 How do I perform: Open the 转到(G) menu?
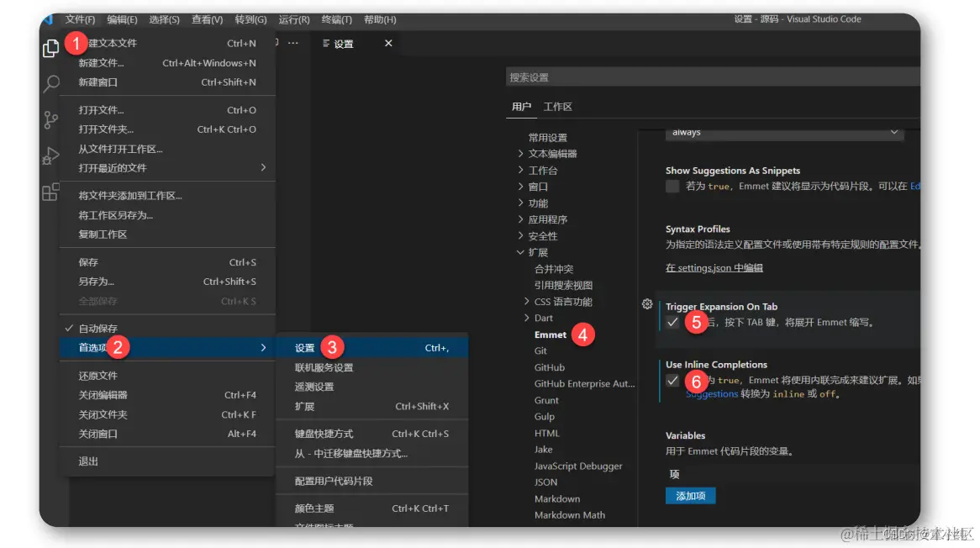(x=250, y=19)
